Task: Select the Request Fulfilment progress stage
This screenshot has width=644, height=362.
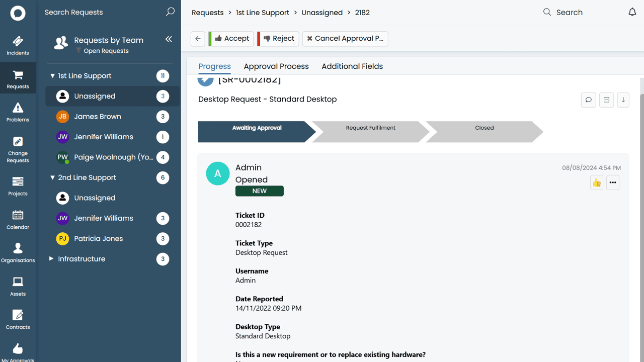Action: (x=370, y=128)
